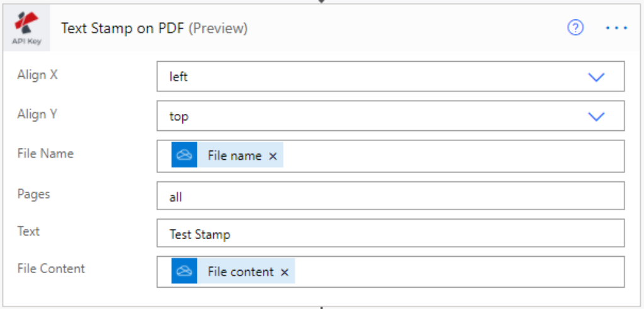Viewport: 644px width, 309px height.
Task: Select the 'File name' dynamic content chip
Action: 234,156
